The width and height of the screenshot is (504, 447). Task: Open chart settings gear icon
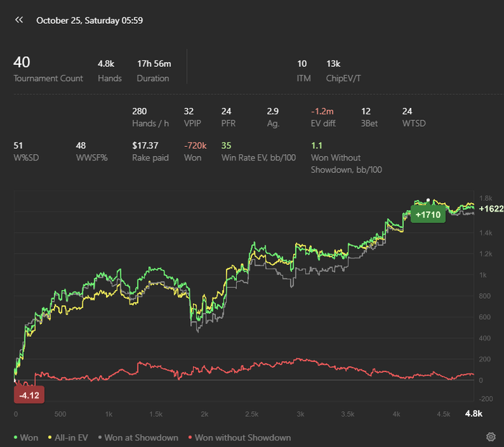coord(490,437)
